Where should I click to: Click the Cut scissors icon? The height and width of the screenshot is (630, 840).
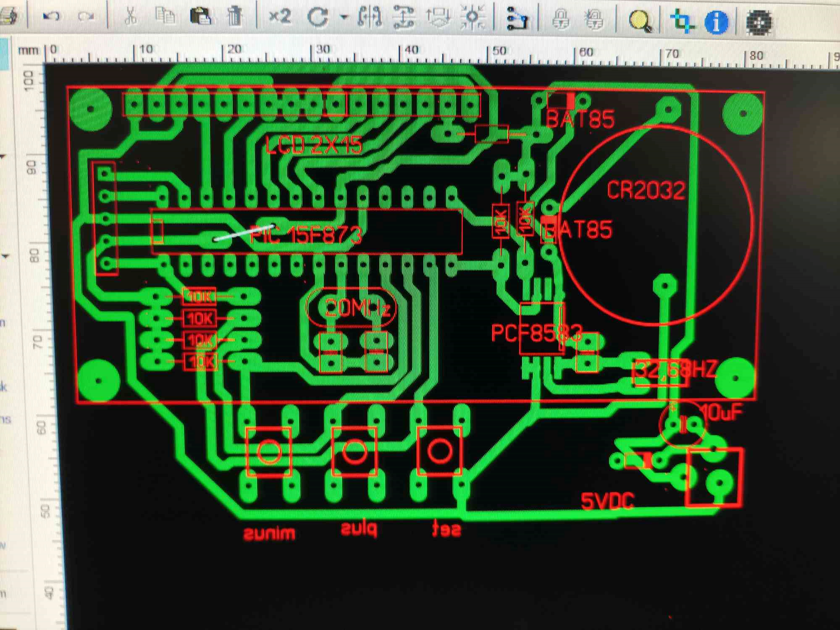click(131, 16)
